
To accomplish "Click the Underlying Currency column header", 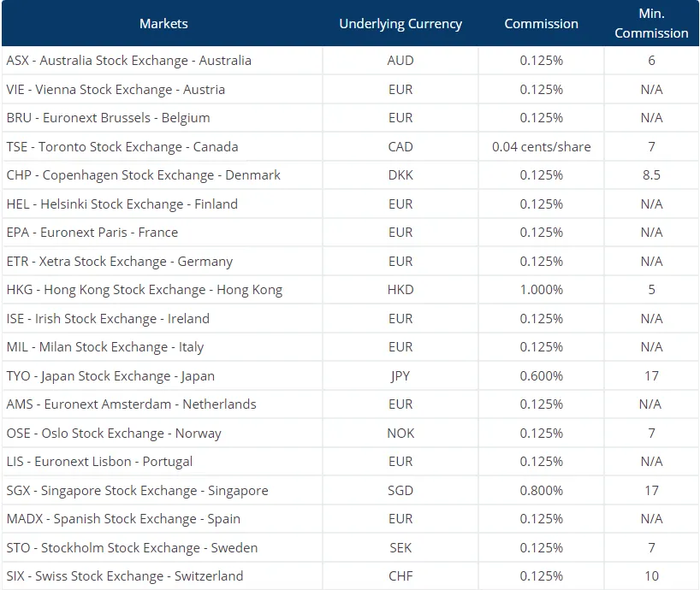I will 400,24.
